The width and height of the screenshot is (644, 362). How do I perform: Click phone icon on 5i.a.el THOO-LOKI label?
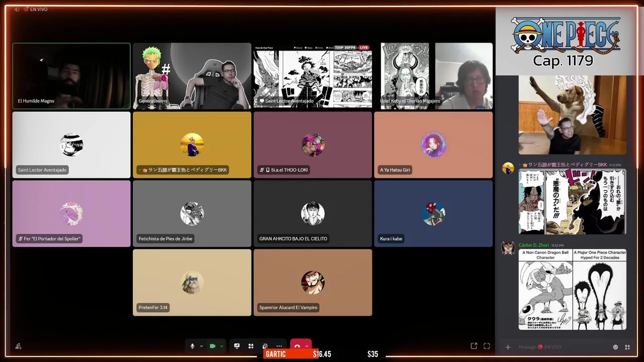pyautogui.click(x=268, y=170)
